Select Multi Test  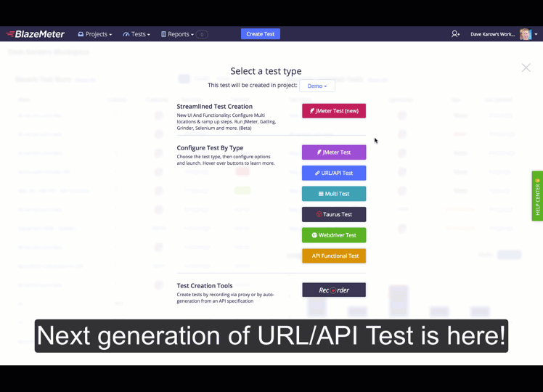[x=334, y=194]
